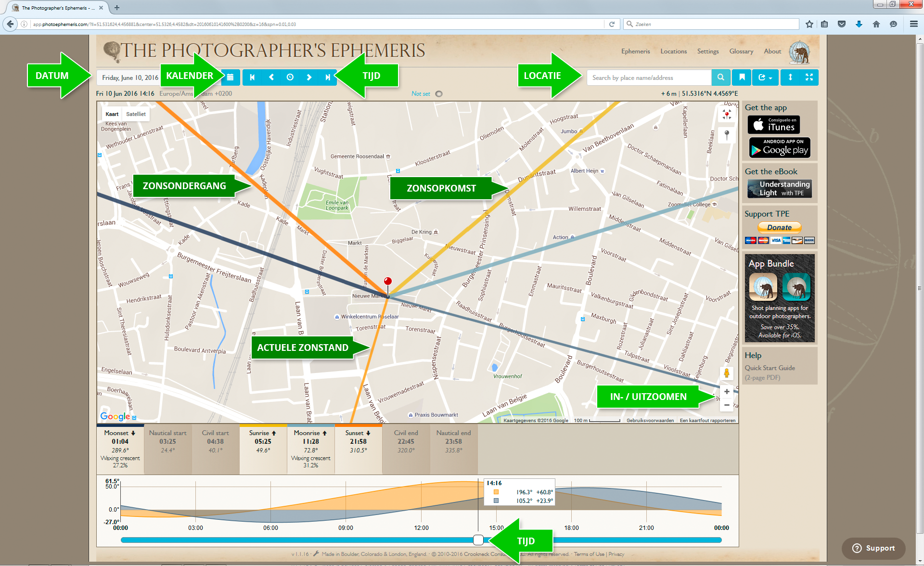Open the Quick Start Guide link

770,368
